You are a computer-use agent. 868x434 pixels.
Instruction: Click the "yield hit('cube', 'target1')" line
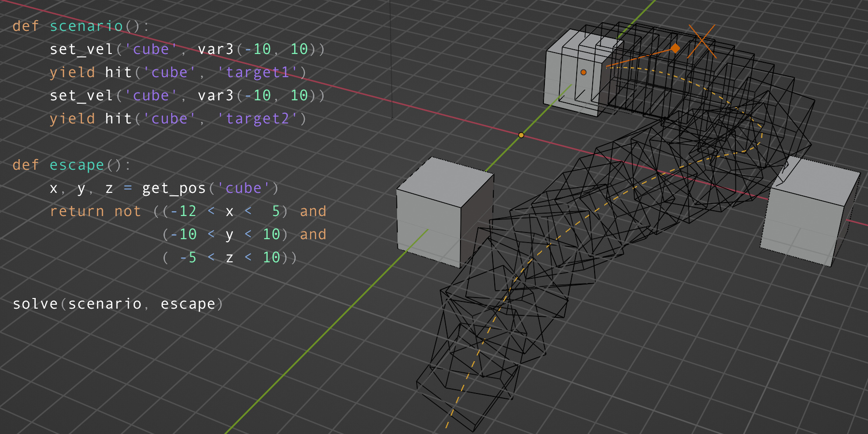(x=178, y=72)
